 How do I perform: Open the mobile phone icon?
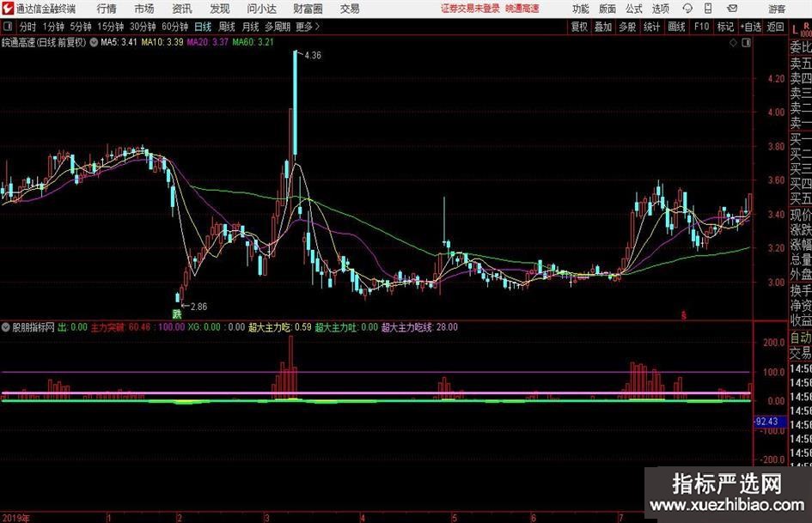(708, 9)
